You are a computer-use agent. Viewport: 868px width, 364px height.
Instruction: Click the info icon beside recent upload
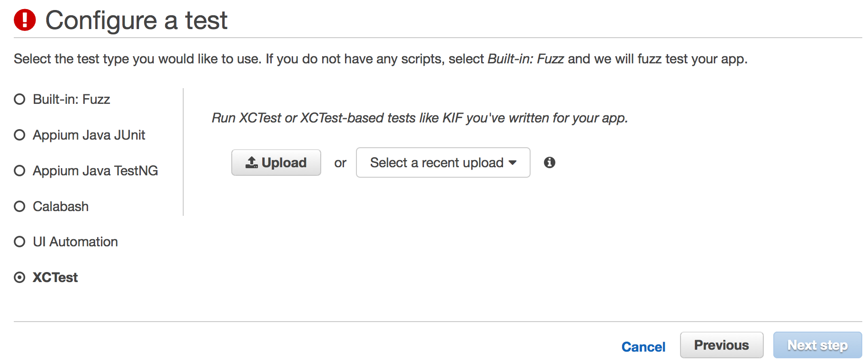click(549, 162)
